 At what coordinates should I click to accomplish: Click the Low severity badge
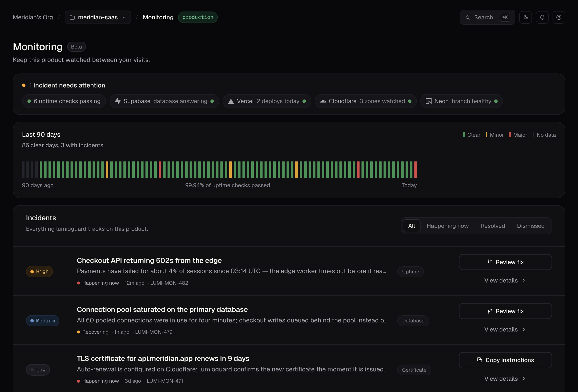(x=38, y=370)
